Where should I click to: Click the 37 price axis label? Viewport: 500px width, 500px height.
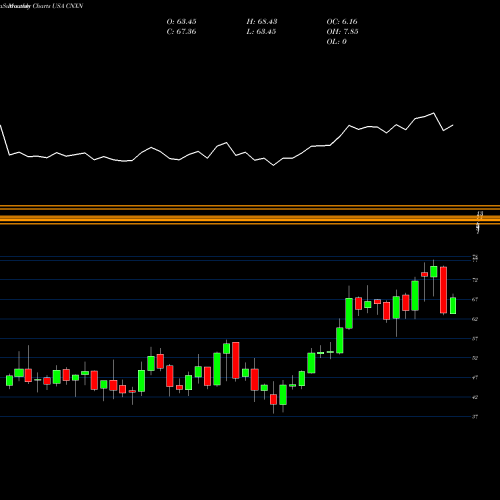(x=475, y=417)
